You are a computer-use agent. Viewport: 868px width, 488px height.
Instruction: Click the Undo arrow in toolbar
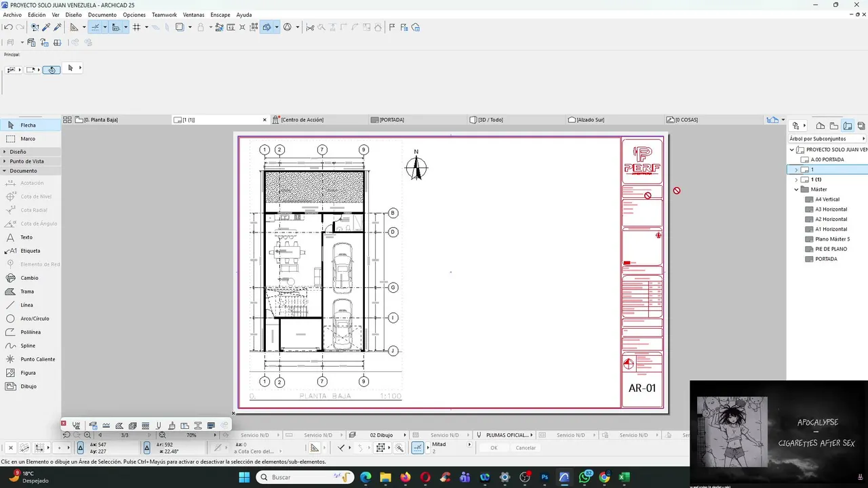(8, 27)
